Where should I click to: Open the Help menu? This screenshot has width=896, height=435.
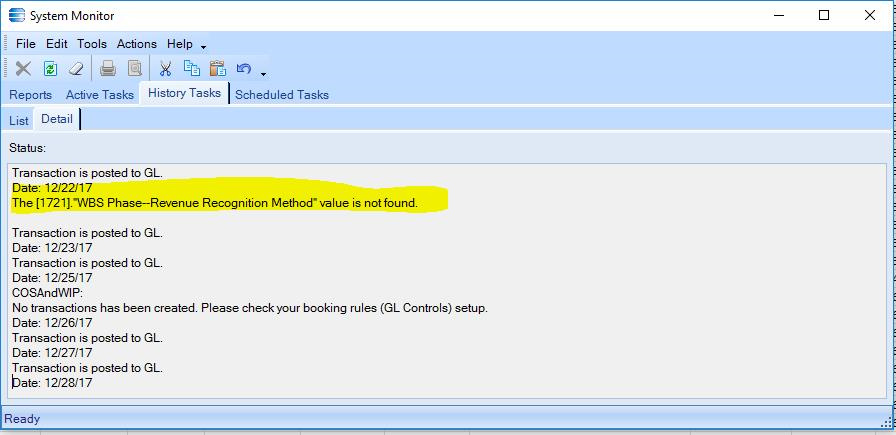[x=179, y=43]
